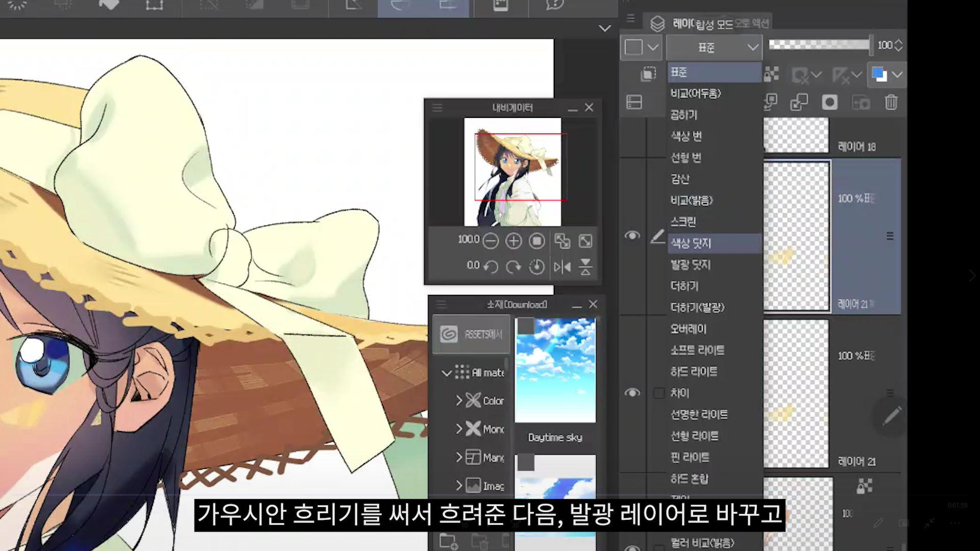Click the Navigator zoom out button

(491, 241)
